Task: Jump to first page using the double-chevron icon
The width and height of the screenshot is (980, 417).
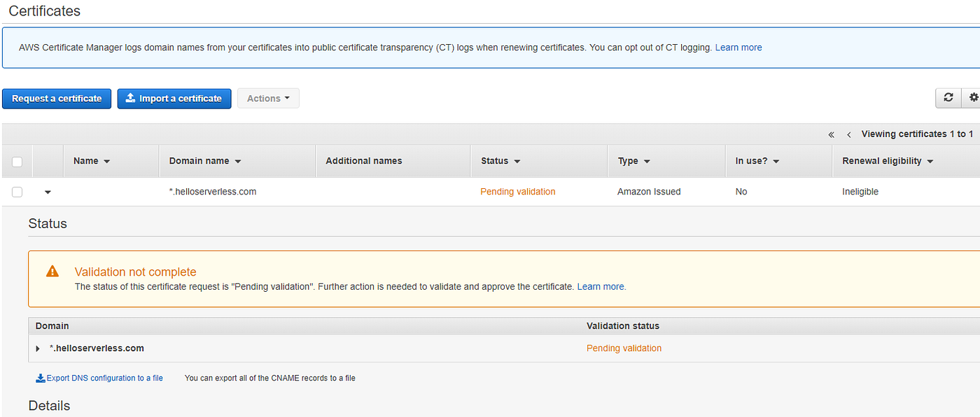Action: pos(832,134)
